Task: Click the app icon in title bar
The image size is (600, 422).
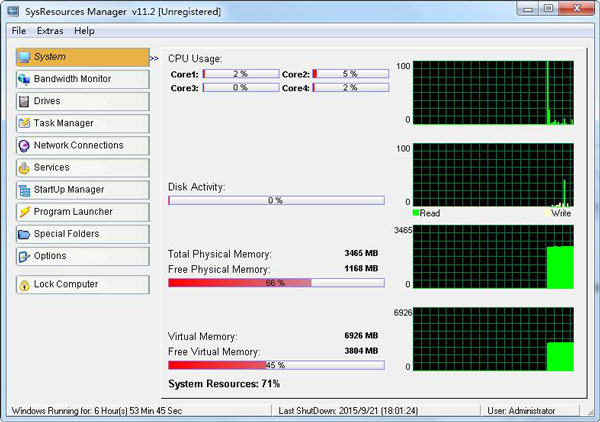Action: [13, 11]
